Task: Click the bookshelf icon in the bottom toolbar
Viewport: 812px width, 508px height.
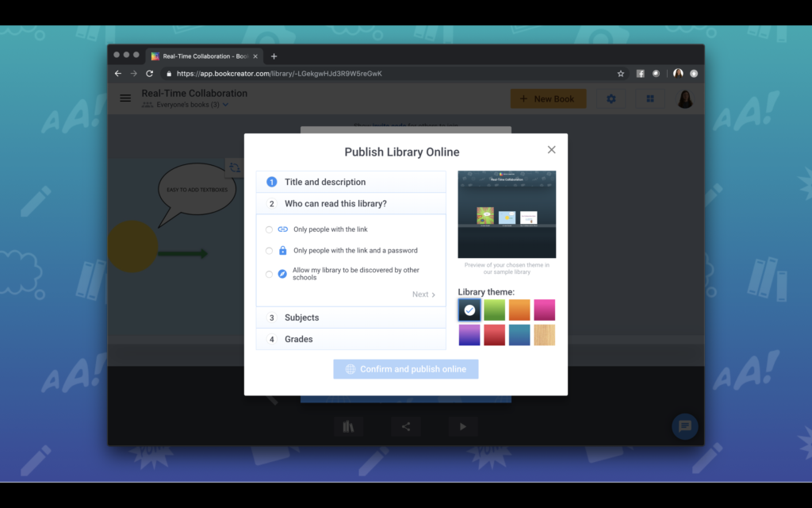Action: pos(349,426)
